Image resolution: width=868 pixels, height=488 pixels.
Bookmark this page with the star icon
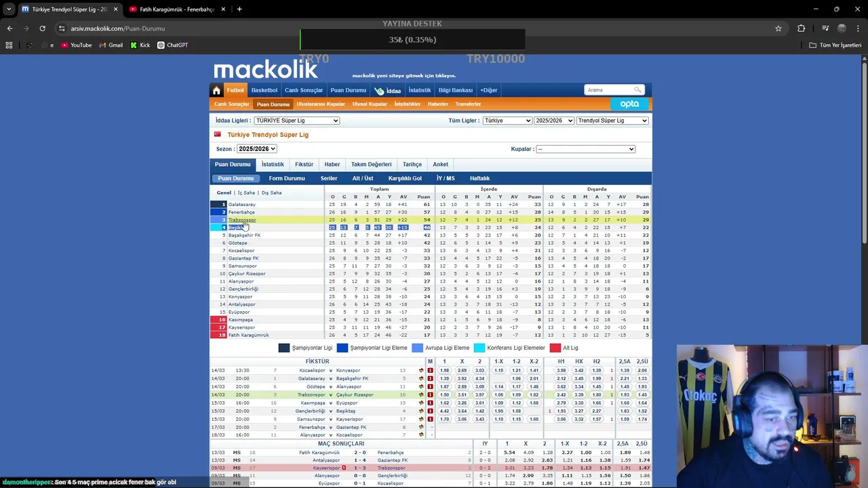778,28
